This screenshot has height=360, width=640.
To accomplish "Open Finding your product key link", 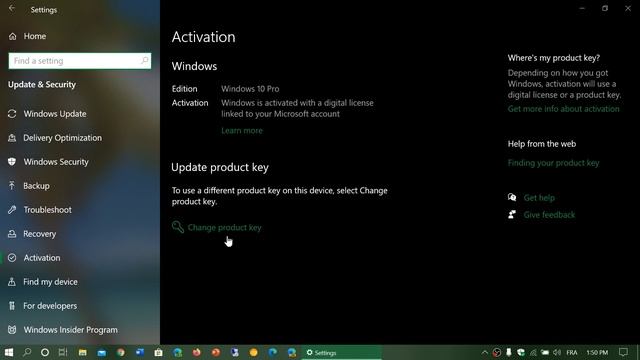I will point(553,163).
